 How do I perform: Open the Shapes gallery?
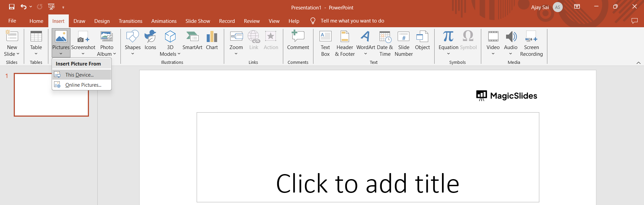(x=133, y=43)
